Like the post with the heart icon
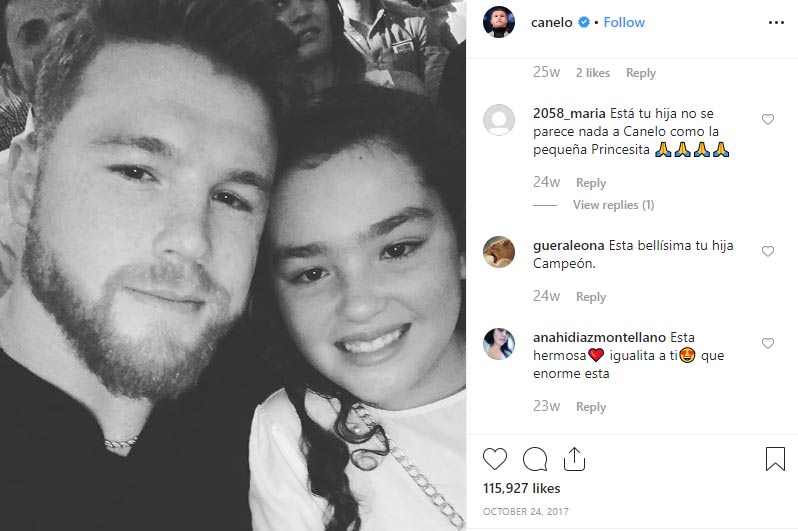Image resolution: width=798 pixels, height=531 pixels. pyautogui.click(x=495, y=459)
